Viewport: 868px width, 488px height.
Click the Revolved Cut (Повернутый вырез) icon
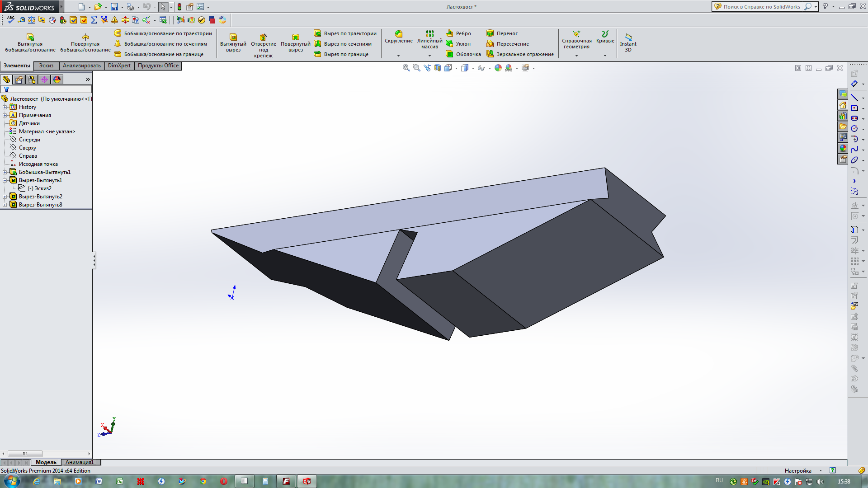295,37
